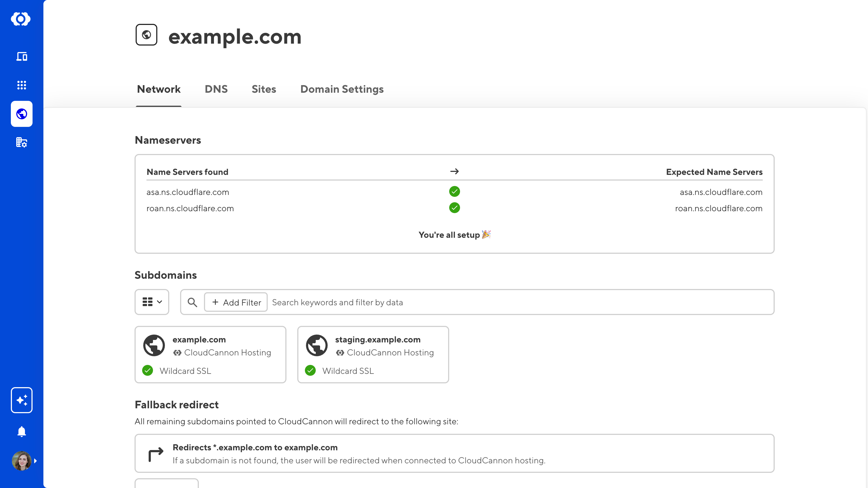Click the search magnifier icon

click(192, 302)
